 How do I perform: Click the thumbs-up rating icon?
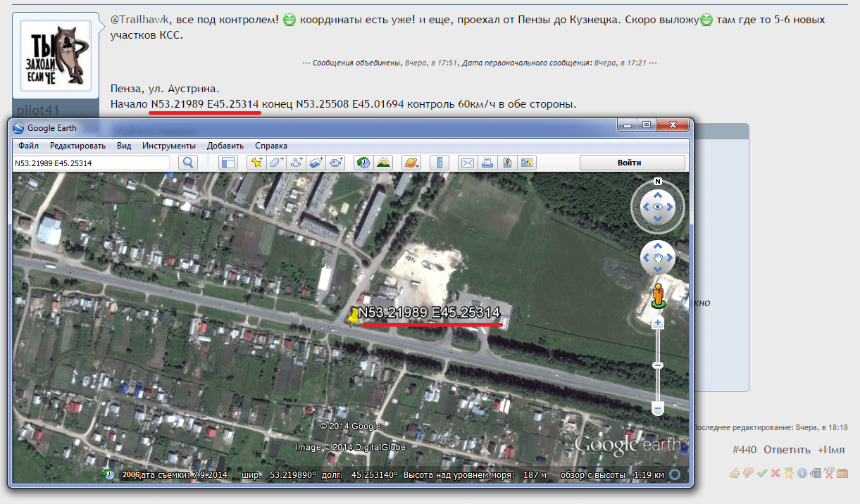(735, 473)
